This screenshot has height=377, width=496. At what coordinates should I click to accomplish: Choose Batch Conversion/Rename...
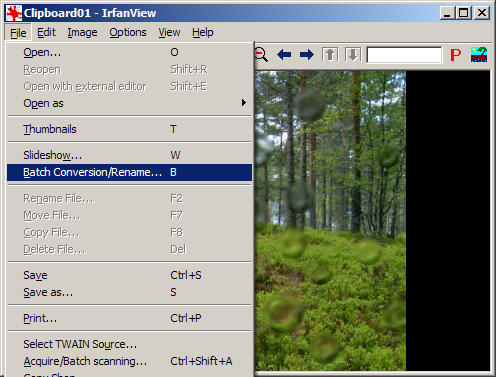tap(129, 172)
